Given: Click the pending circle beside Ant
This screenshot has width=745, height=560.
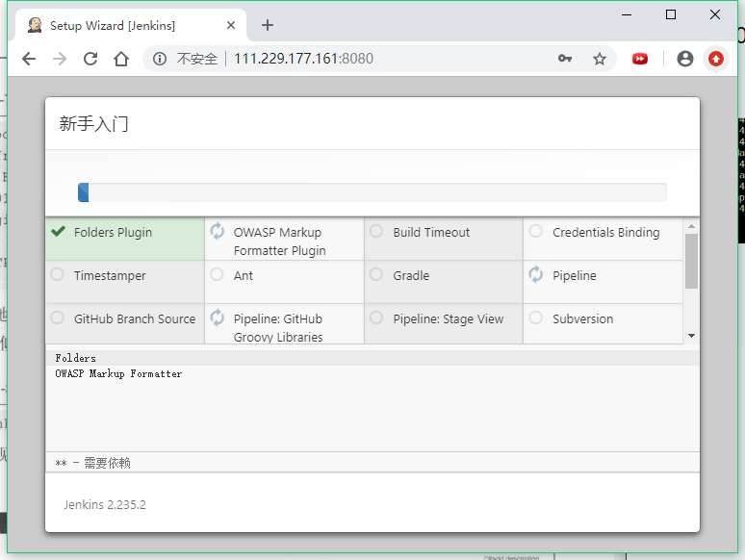Looking at the screenshot, I should tap(218, 274).
